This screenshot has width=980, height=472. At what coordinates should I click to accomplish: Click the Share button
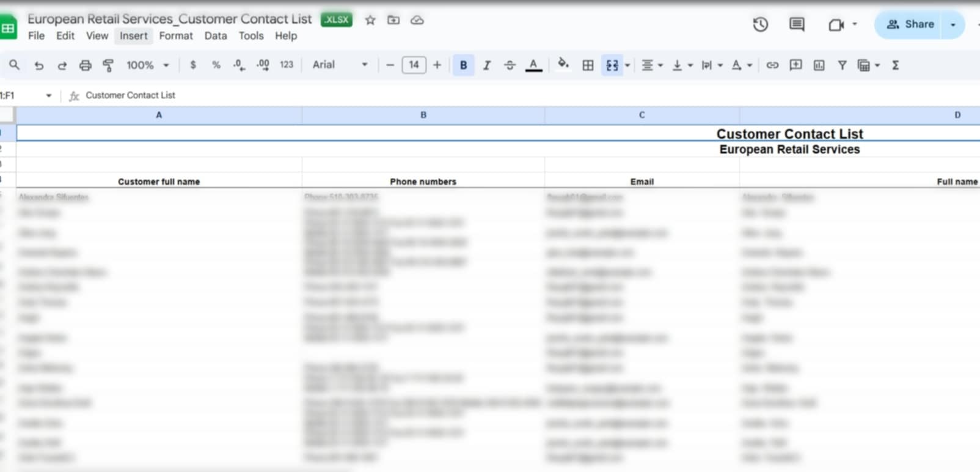pos(910,24)
